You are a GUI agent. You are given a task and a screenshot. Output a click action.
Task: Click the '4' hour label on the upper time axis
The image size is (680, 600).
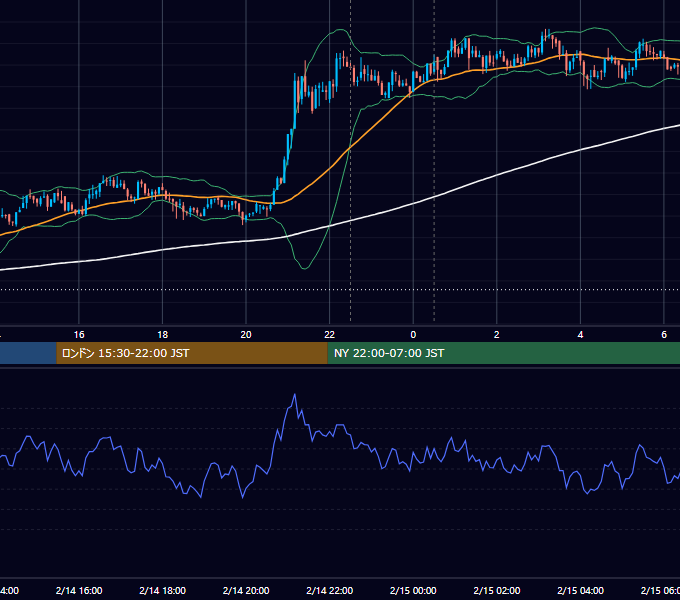click(580, 335)
